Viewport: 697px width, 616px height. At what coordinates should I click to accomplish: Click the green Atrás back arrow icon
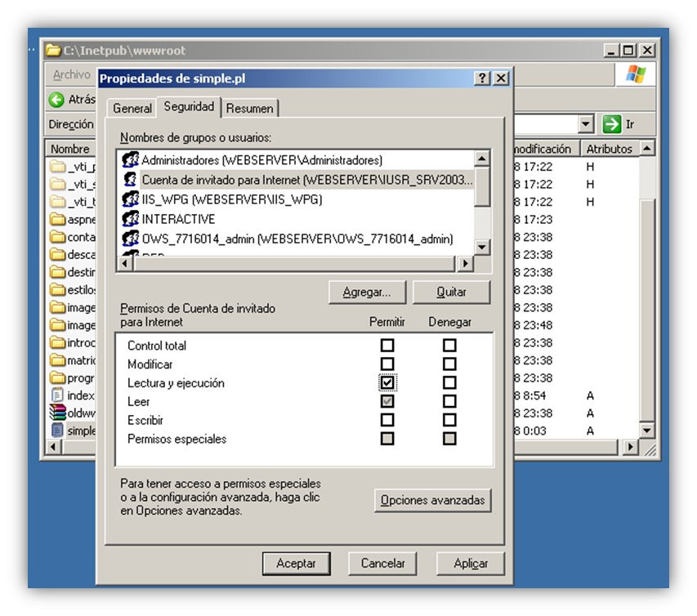tap(56, 100)
